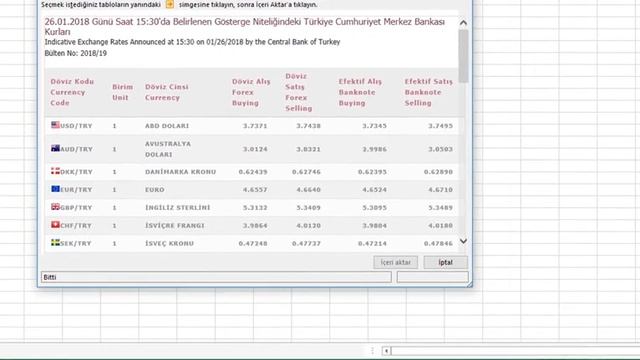The image size is (640, 360).
Task: Click the CHF/TRY currency code text
Action: [x=76, y=226]
